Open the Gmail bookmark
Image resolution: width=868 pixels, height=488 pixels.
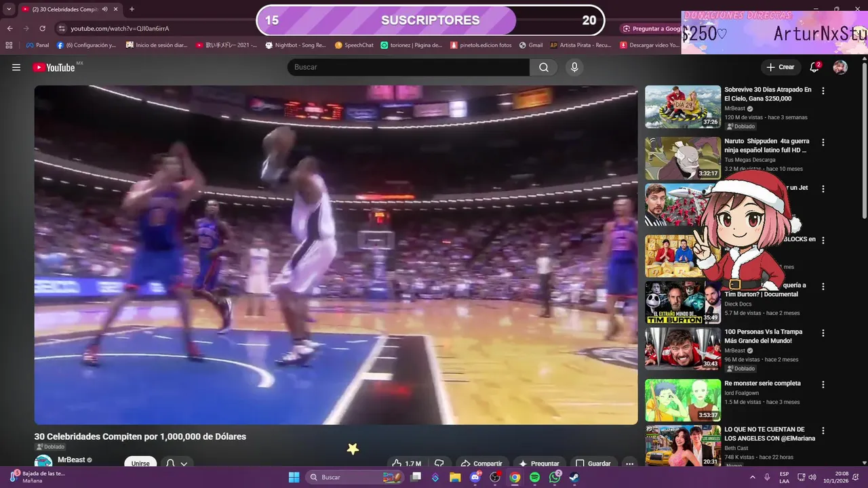tap(531, 45)
